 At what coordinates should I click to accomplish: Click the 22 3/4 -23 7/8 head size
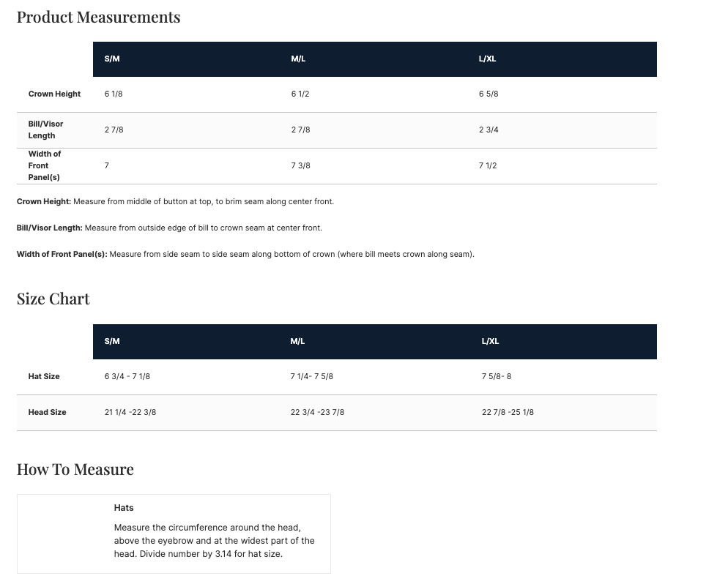click(x=317, y=412)
